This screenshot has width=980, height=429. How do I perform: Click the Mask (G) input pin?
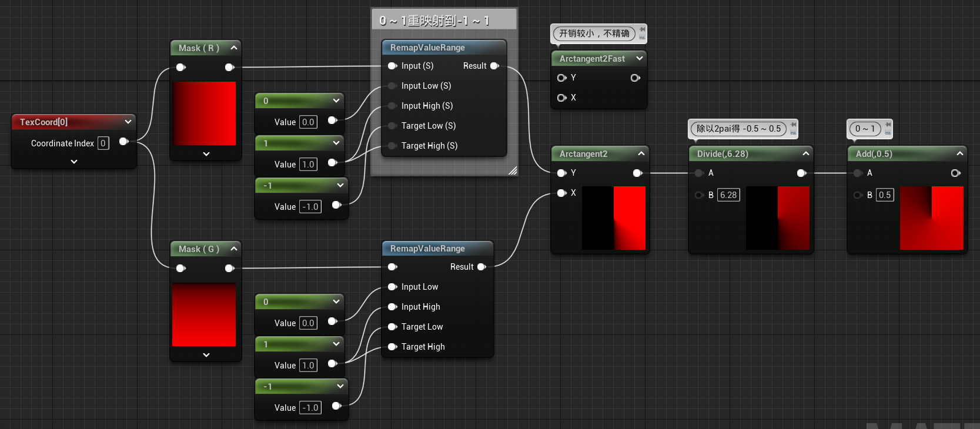click(181, 268)
